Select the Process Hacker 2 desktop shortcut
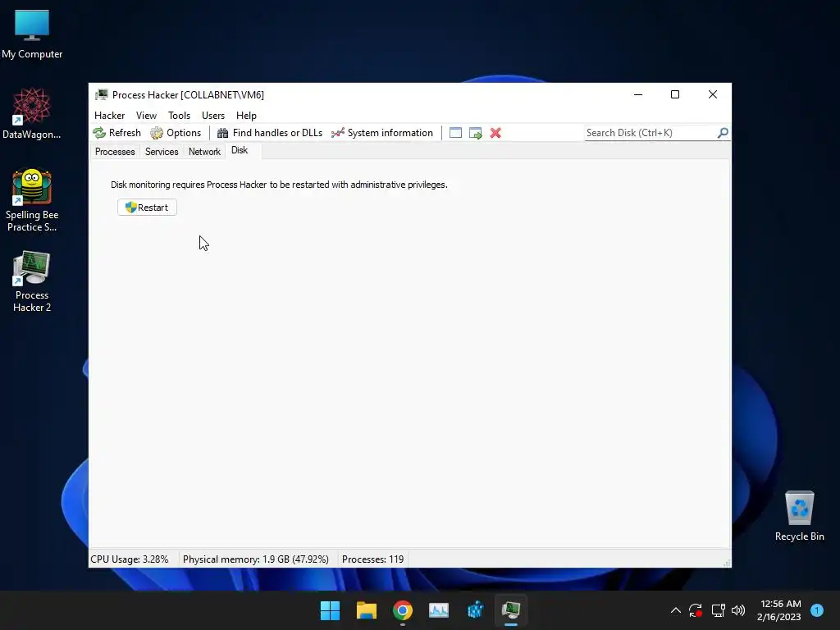The height and width of the screenshot is (630, 840). tap(32, 281)
